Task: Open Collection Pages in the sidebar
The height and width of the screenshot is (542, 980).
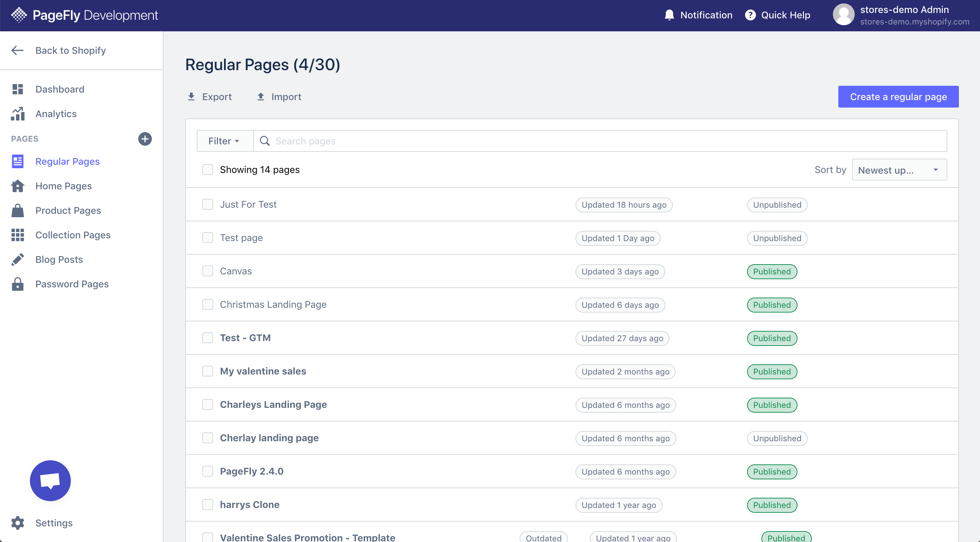Action: click(x=73, y=235)
